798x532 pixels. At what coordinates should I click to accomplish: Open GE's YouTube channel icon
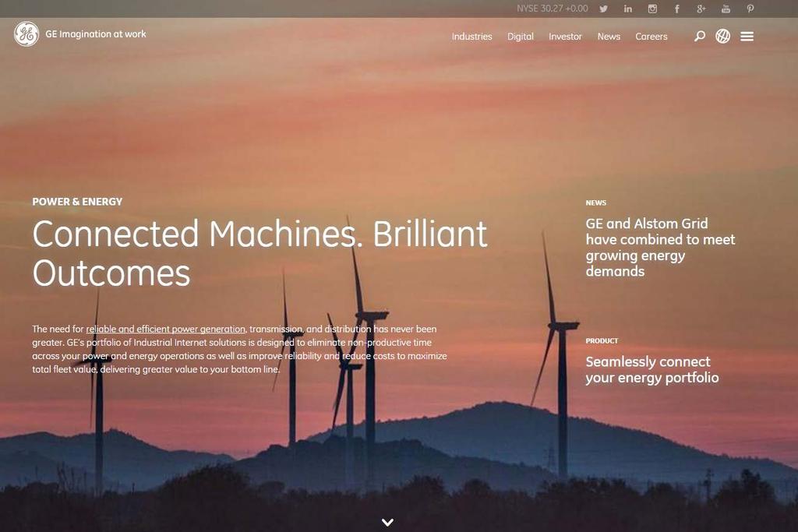coord(726,9)
